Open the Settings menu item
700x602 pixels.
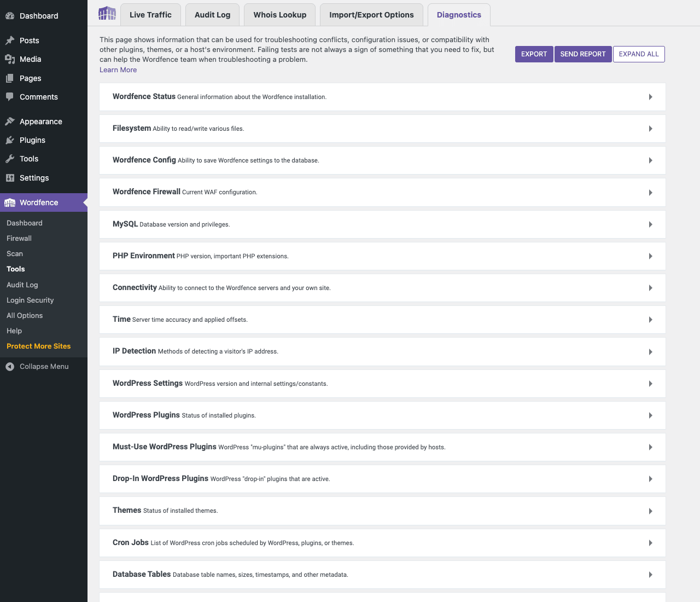point(44,178)
